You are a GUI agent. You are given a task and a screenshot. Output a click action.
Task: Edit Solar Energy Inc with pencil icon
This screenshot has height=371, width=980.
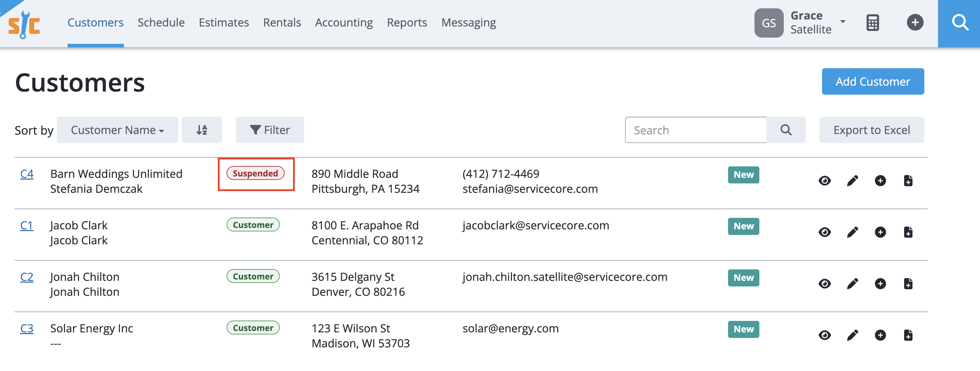coord(852,335)
